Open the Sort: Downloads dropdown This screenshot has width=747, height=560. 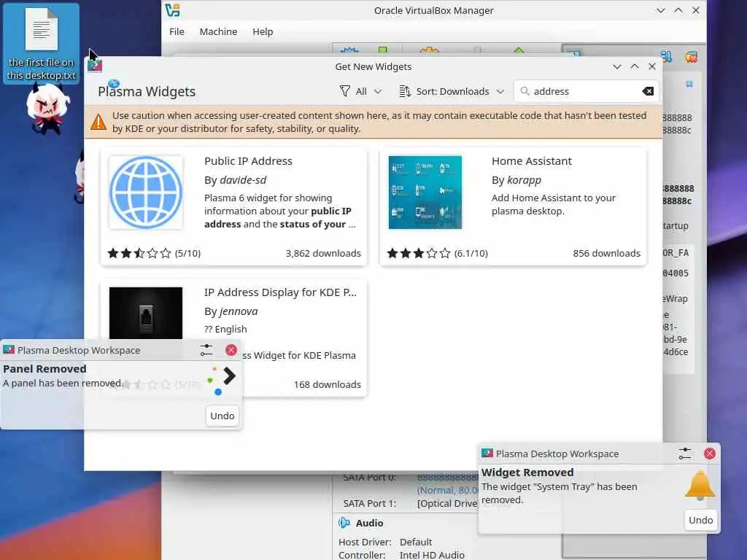(x=451, y=91)
